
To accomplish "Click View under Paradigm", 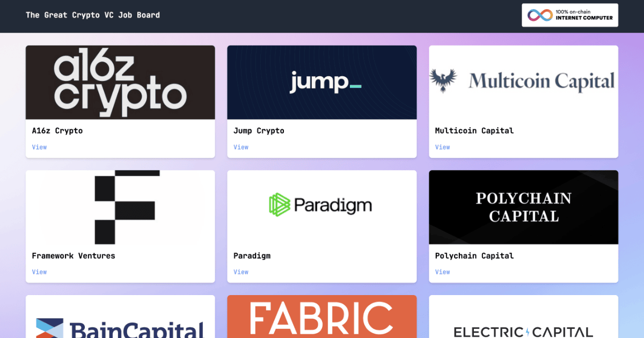I will [241, 272].
